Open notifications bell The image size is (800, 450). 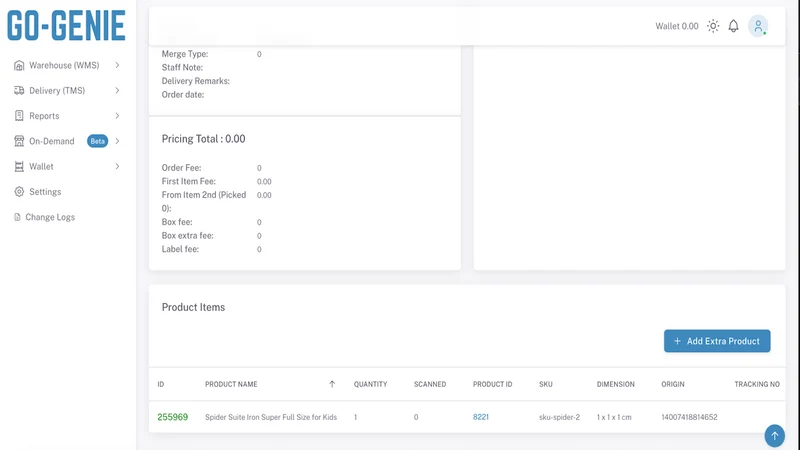733,26
